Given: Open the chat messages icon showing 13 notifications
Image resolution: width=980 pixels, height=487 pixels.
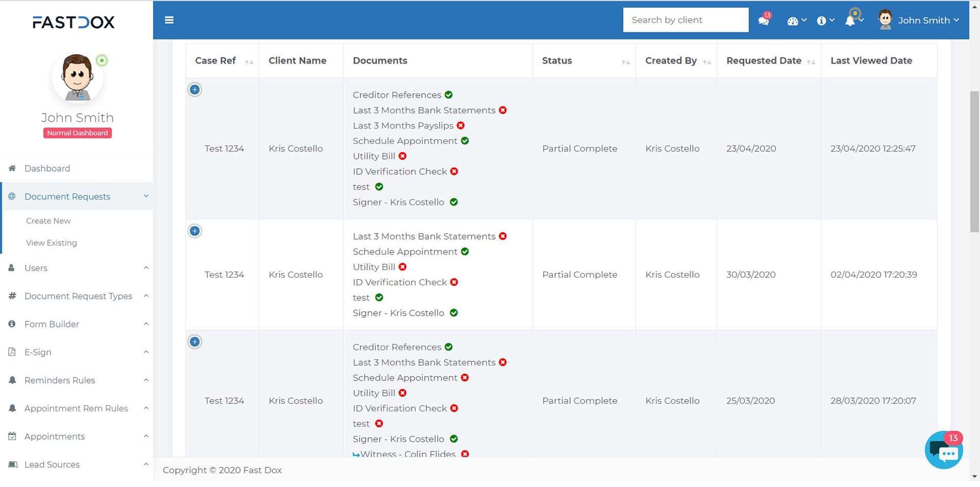Looking at the screenshot, I should coord(763,21).
